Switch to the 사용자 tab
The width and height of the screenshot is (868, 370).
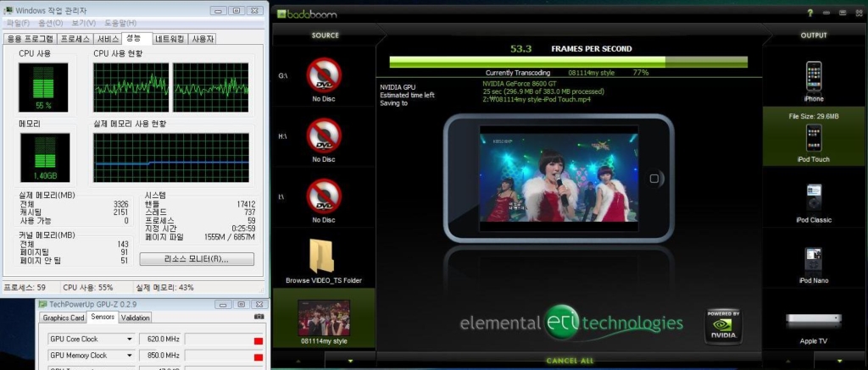202,39
